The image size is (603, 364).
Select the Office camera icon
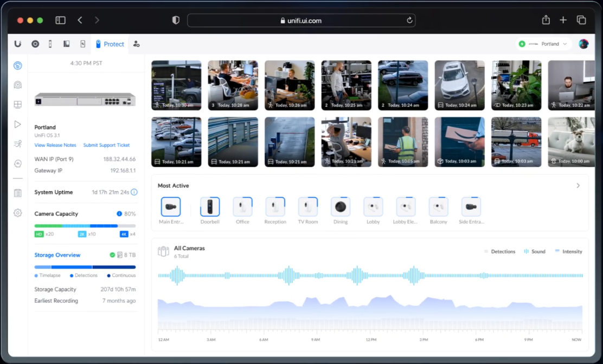pyautogui.click(x=242, y=206)
